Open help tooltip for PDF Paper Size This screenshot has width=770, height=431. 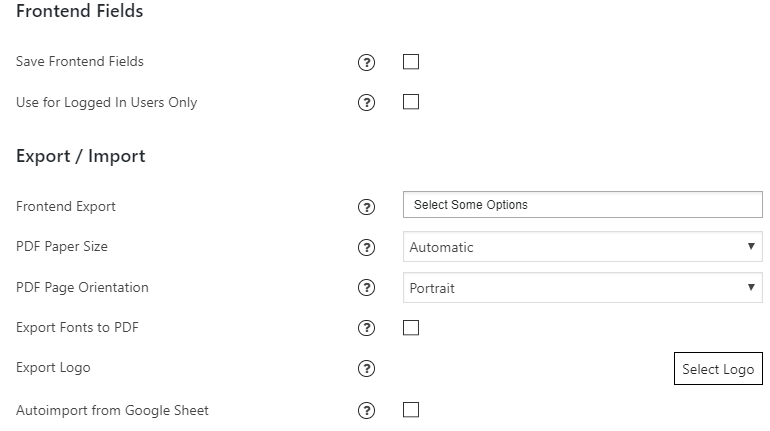366,247
